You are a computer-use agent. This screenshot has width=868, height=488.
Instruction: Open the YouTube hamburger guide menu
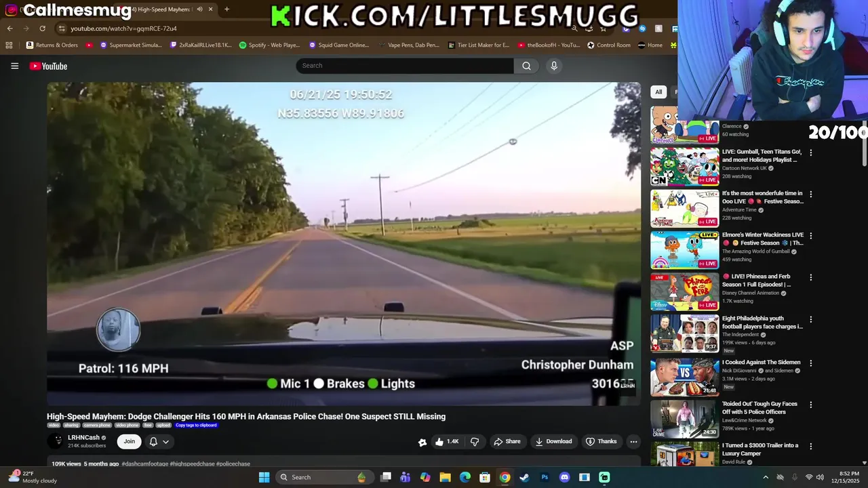[x=14, y=66]
